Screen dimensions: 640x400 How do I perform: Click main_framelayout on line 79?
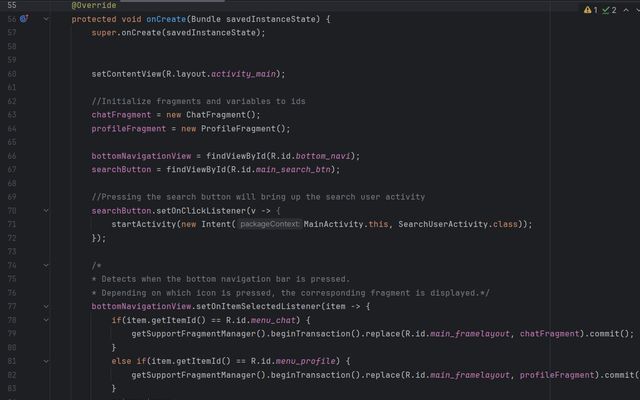tap(470, 334)
